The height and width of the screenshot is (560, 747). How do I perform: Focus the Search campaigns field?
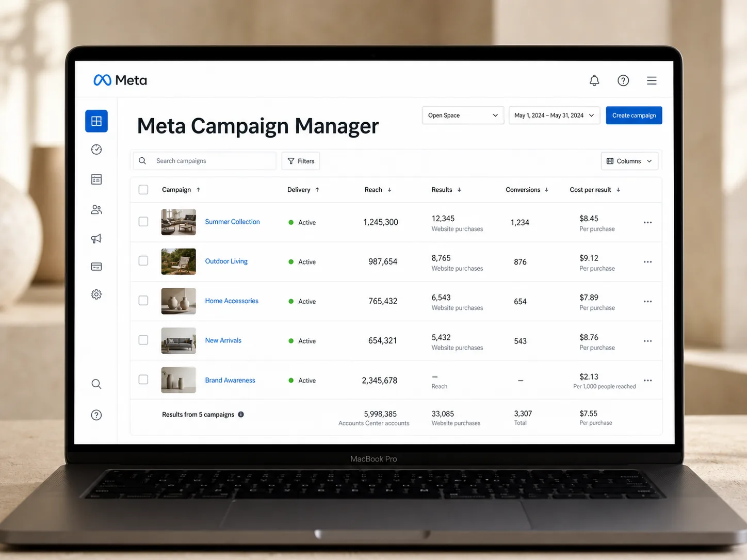(205, 161)
